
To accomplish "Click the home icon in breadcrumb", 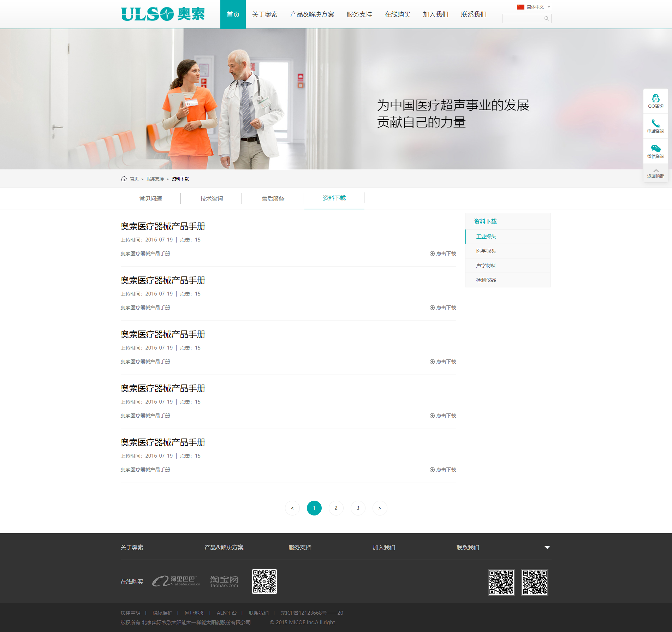I will point(124,179).
